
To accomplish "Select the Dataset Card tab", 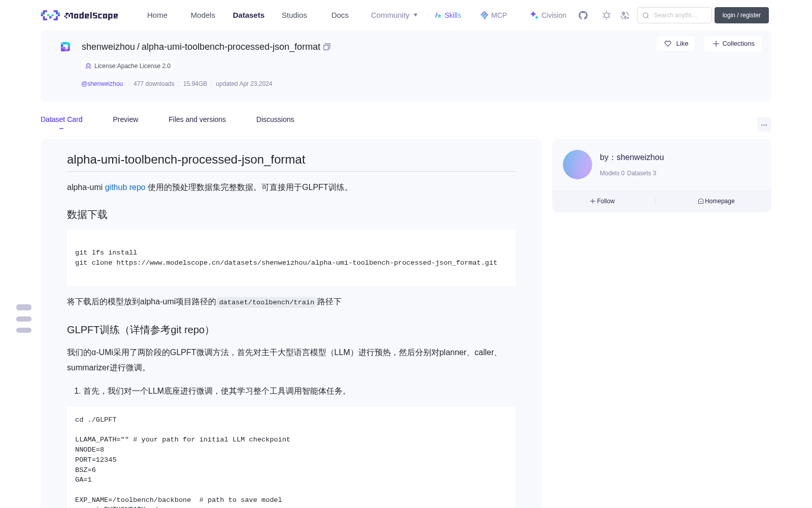I will (61, 119).
